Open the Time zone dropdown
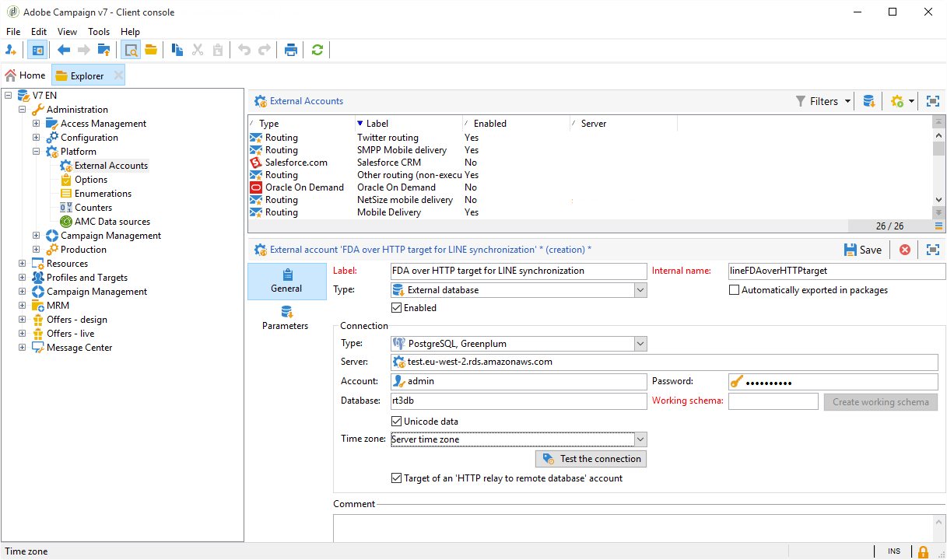 click(x=640, y=439)
